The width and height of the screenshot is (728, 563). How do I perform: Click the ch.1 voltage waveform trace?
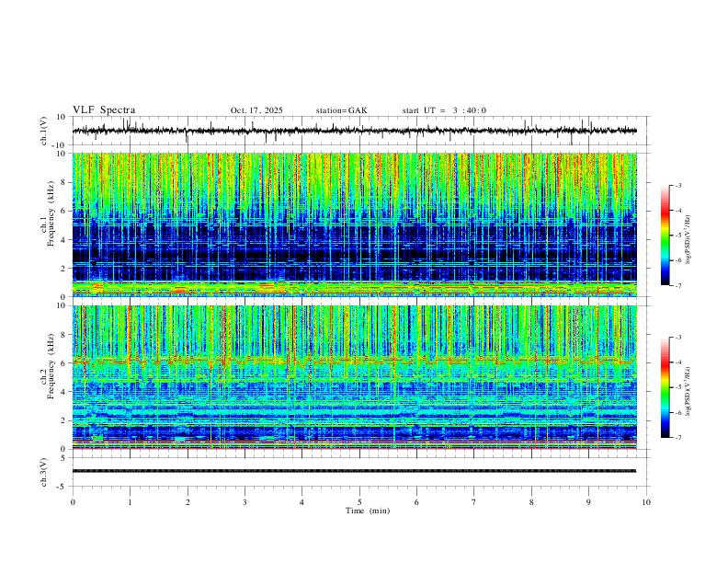coord(354,131)
